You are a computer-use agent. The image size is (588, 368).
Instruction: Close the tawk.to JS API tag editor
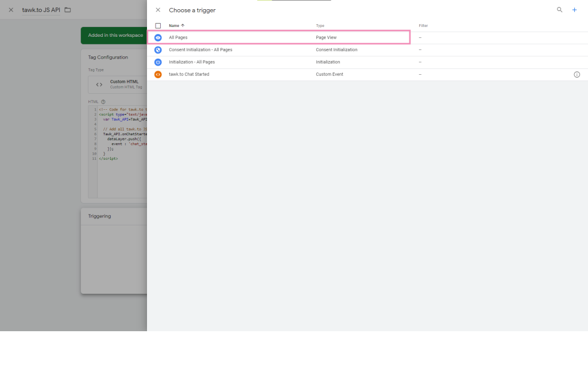11,10
